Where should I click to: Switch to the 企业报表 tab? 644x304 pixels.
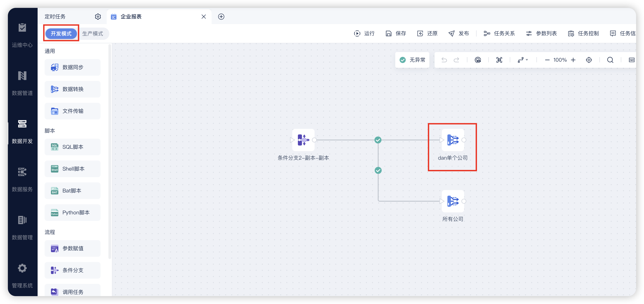131,17
